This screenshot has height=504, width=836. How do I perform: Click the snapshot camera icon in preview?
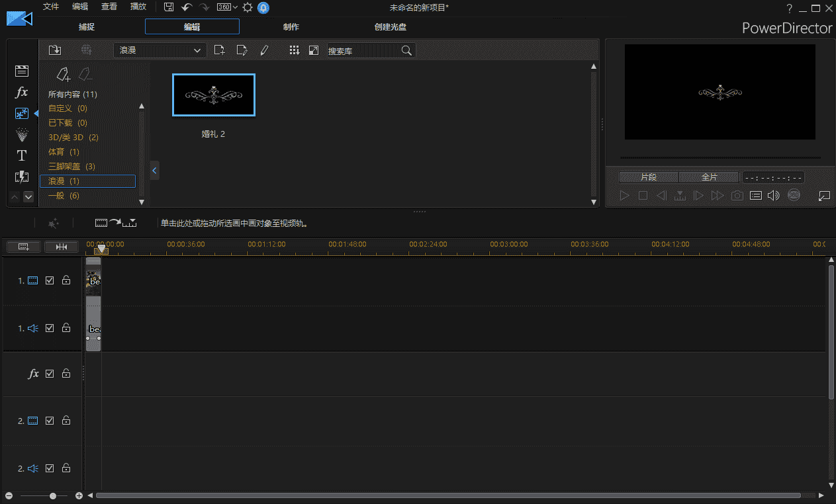coord(737,196)
